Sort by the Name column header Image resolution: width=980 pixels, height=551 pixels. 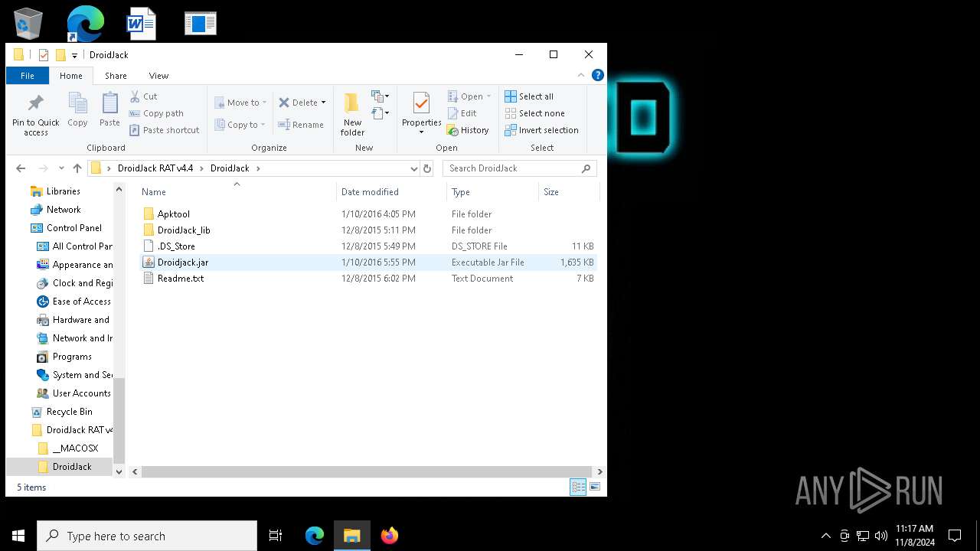point(236,192)
